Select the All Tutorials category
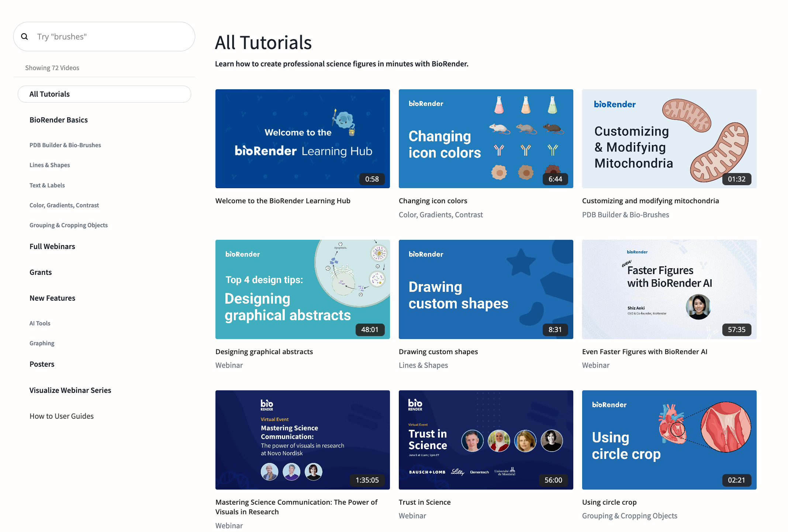This screenshot has height=532, width=788. (104, 94)
